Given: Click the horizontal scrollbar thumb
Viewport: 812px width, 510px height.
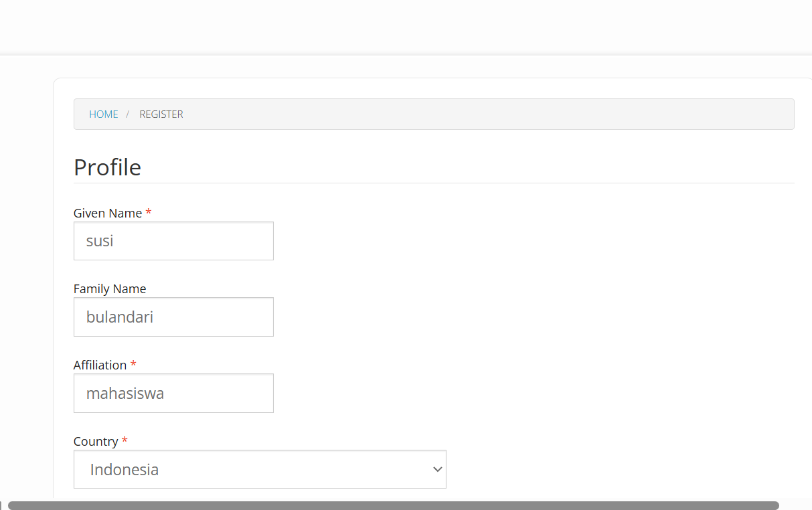Looking at the screenshot, I should pyautogui.click(x=393, y=505).
